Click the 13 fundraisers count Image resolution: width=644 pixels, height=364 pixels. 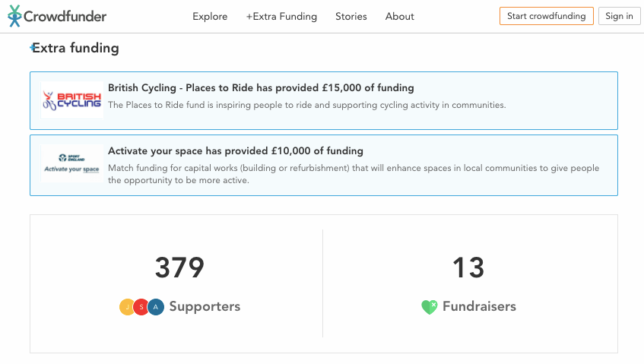click(468, 268)
